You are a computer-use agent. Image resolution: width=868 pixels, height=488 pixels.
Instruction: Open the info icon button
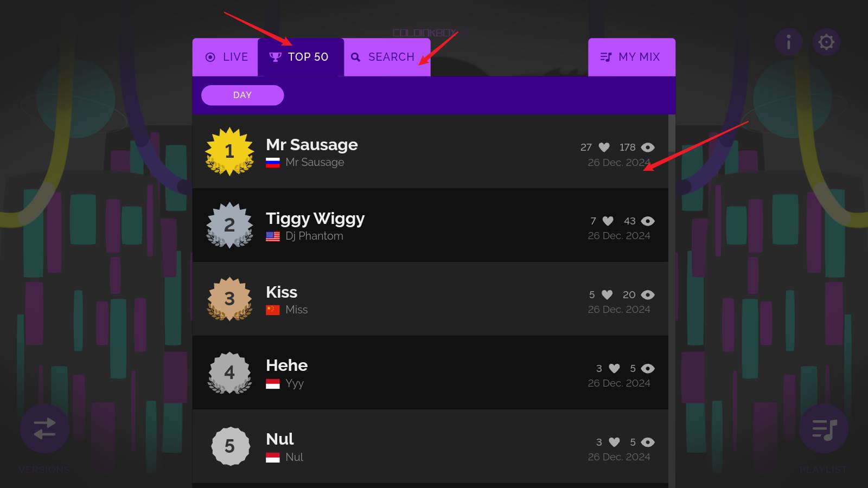coord(788,42)
